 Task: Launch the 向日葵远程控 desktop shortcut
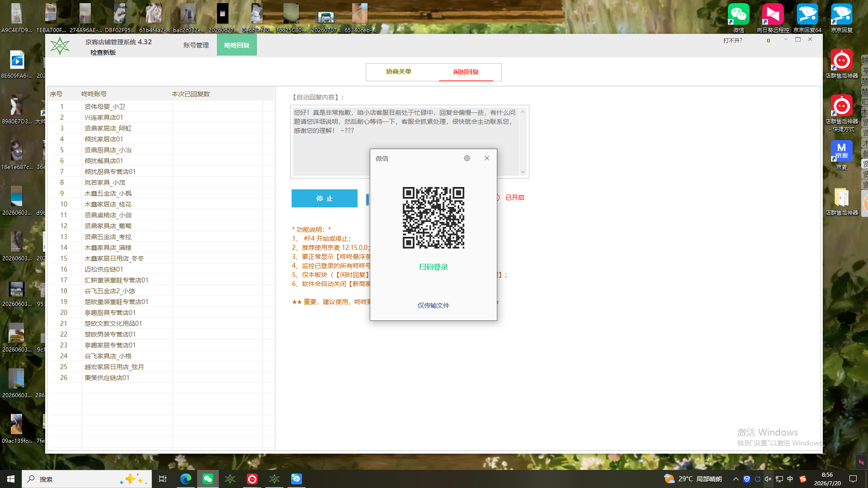[x=773, y=18]
